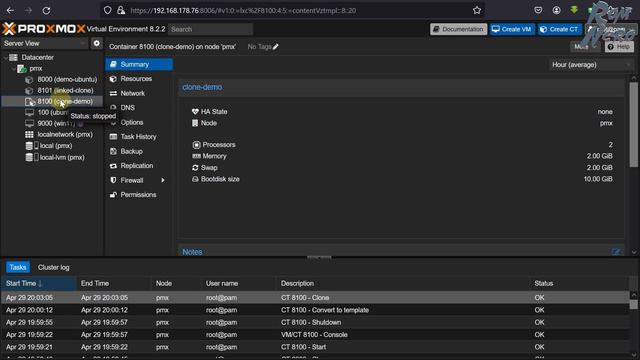Click the Processors CPU icon

[196, 145]
